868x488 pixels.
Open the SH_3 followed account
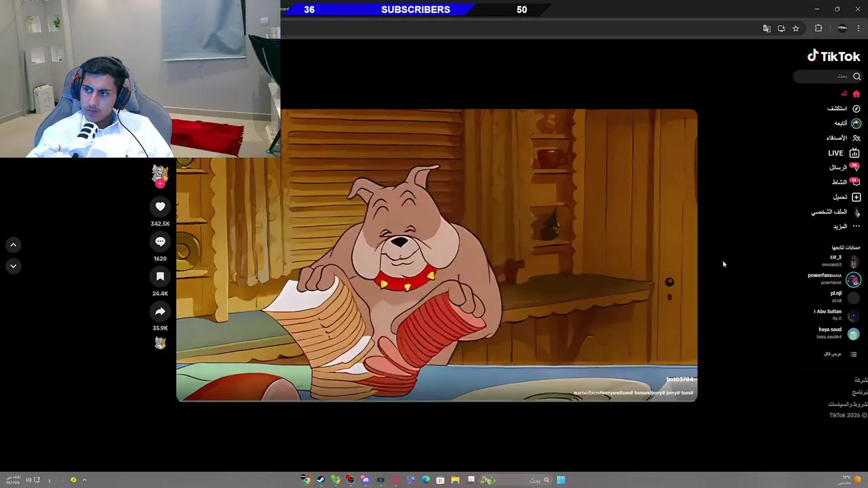[x=840, y=261]
